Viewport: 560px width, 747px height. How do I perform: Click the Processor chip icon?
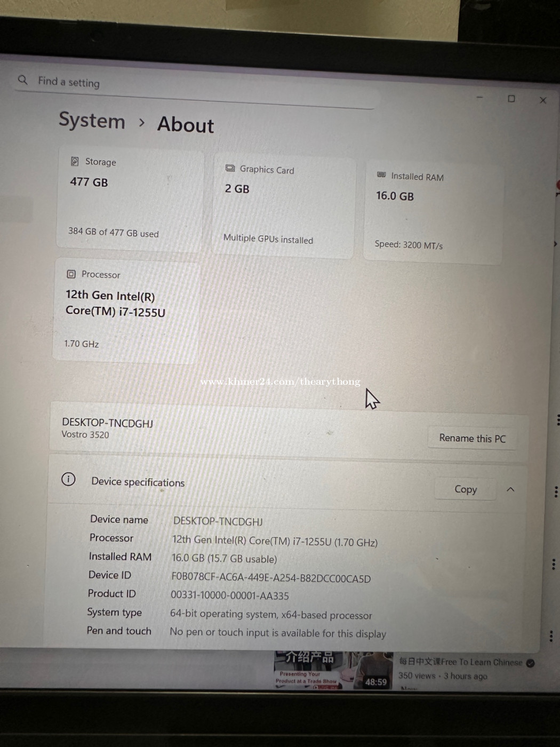71,274
